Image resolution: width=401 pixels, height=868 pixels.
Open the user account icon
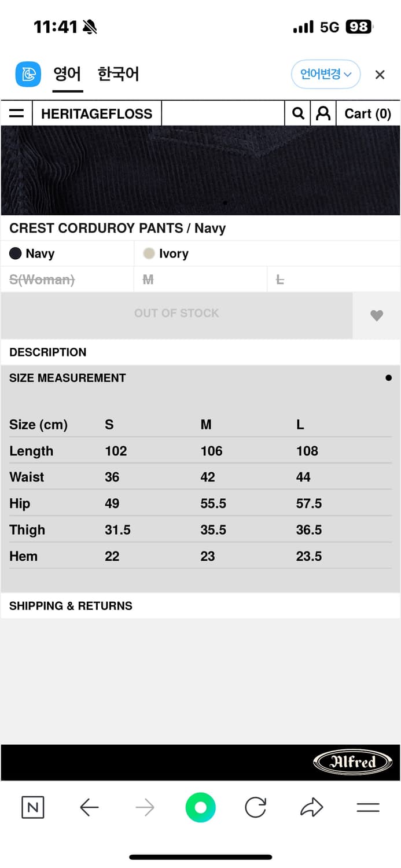click(323, 113)
